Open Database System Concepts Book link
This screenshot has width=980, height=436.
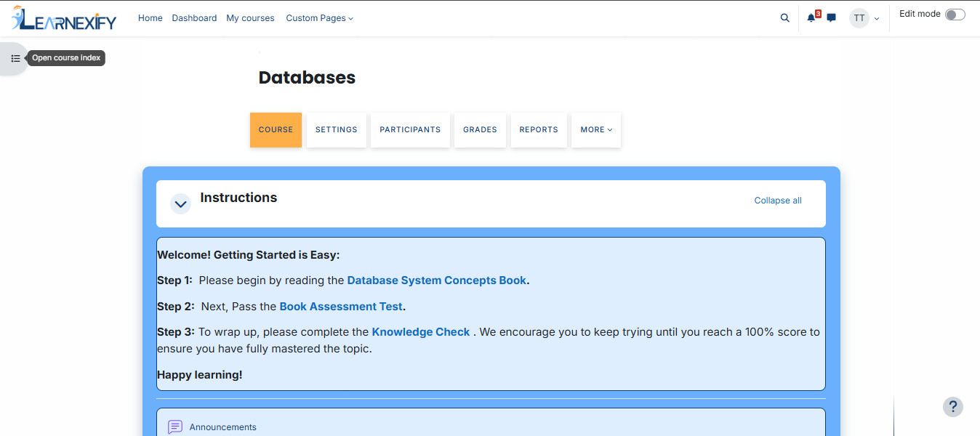tap(437, 280)
